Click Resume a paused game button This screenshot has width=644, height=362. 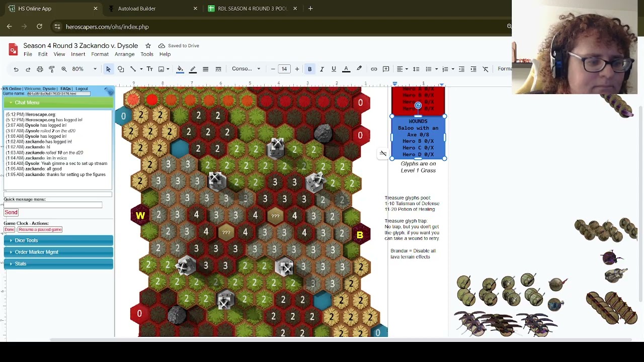[40, 230]
